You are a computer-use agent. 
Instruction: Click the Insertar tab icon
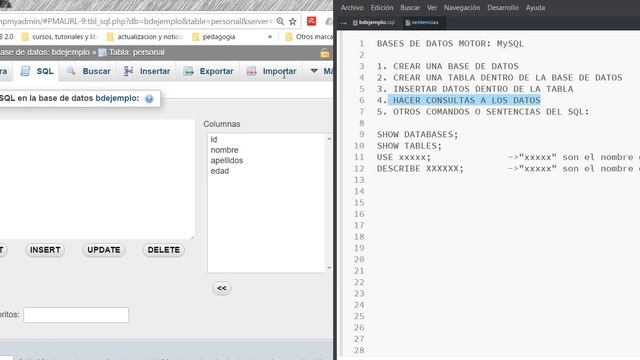pyautogui.click(x=129, y=71)
